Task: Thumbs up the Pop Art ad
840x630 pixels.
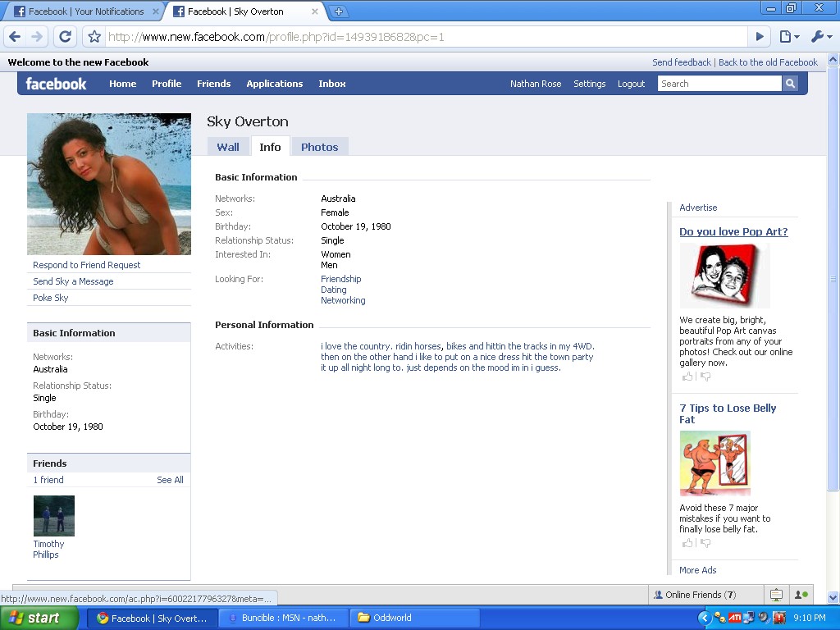Action: [x=687, y=377]
